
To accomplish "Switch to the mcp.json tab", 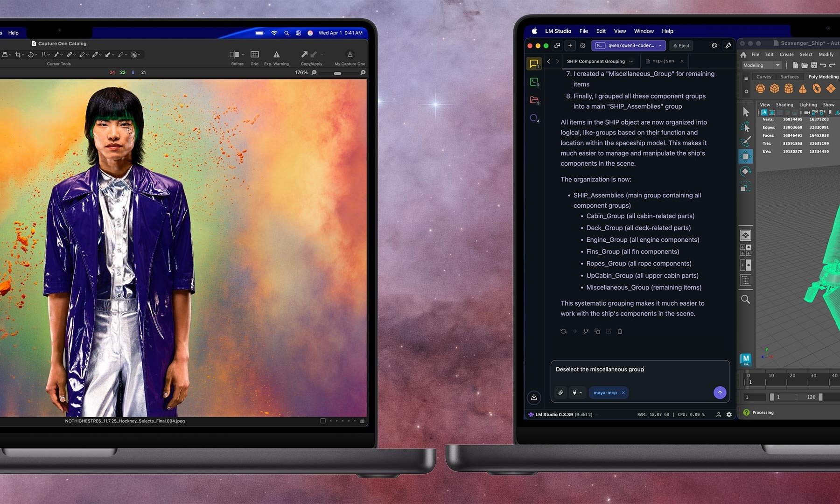I will pyautogui.click(x=663, y=61).
